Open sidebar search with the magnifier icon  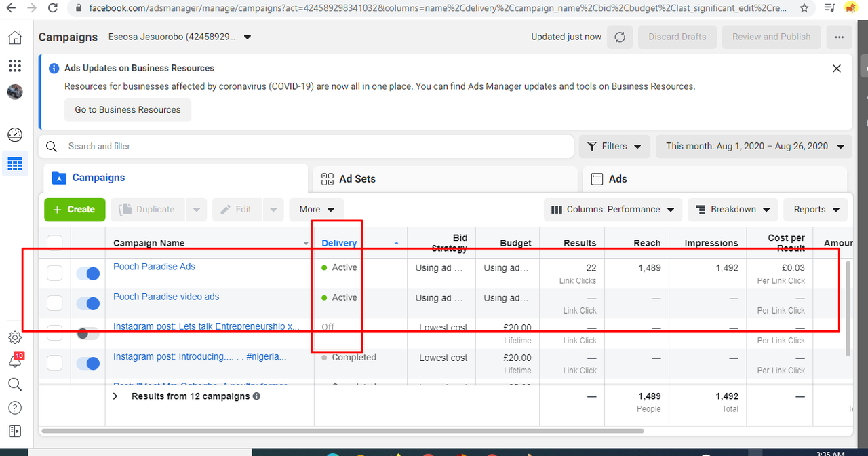point(14,384)
